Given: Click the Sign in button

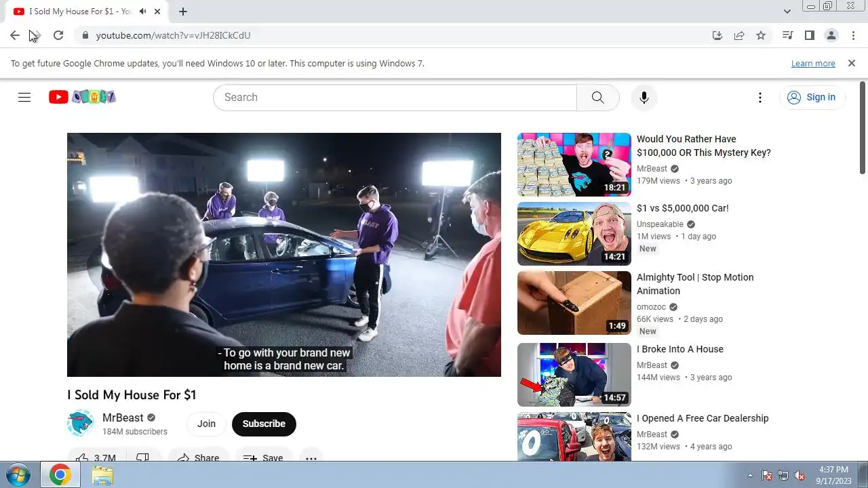Looking at the screenshot, I should coord(812,98).
